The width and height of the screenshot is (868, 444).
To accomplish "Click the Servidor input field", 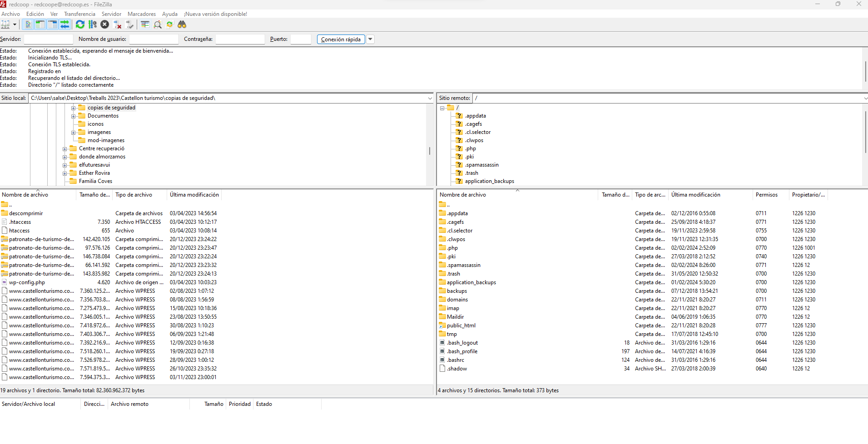I will 48,39.
